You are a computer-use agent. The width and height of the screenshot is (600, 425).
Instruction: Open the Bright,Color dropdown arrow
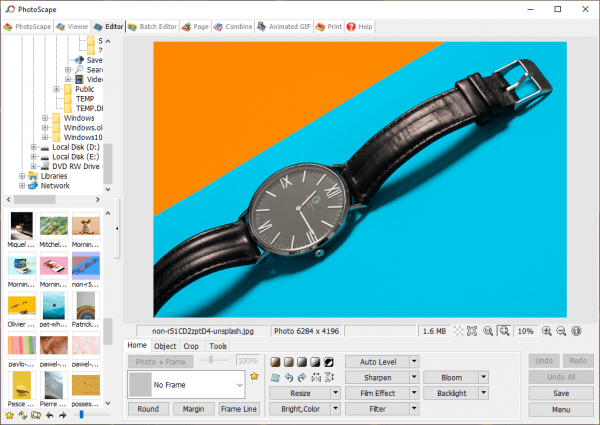tap(336, 409)
